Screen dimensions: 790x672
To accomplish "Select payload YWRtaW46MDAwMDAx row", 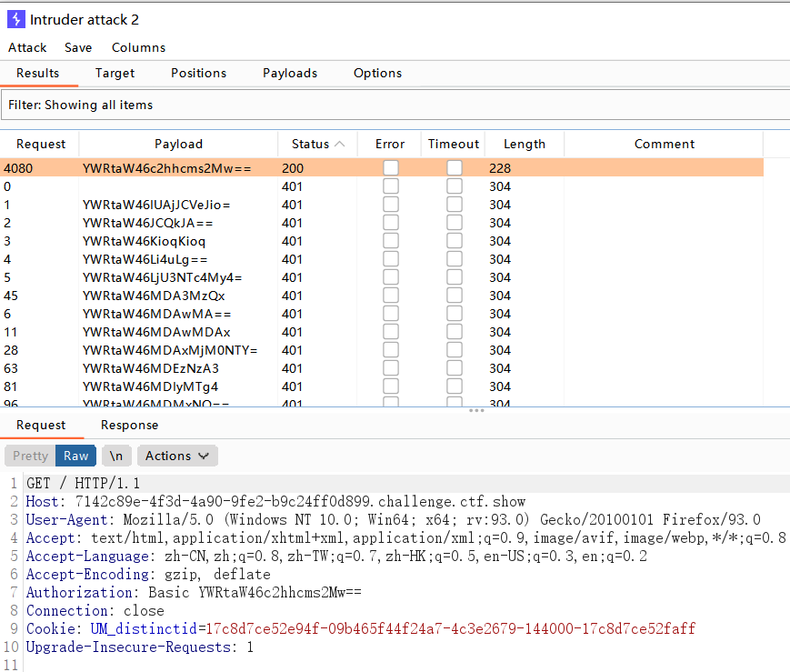I will click(x=382, y=332).
